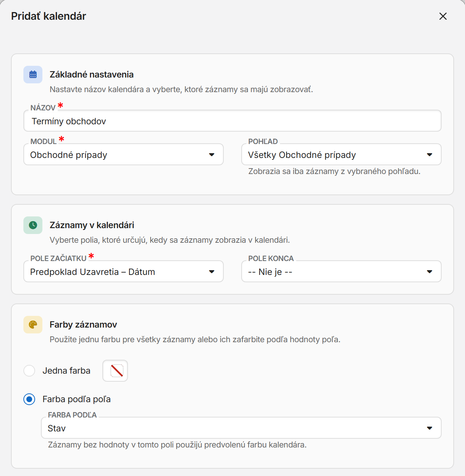
Task: Expand the Pole konca dropdown
Action: pos(341,271)
